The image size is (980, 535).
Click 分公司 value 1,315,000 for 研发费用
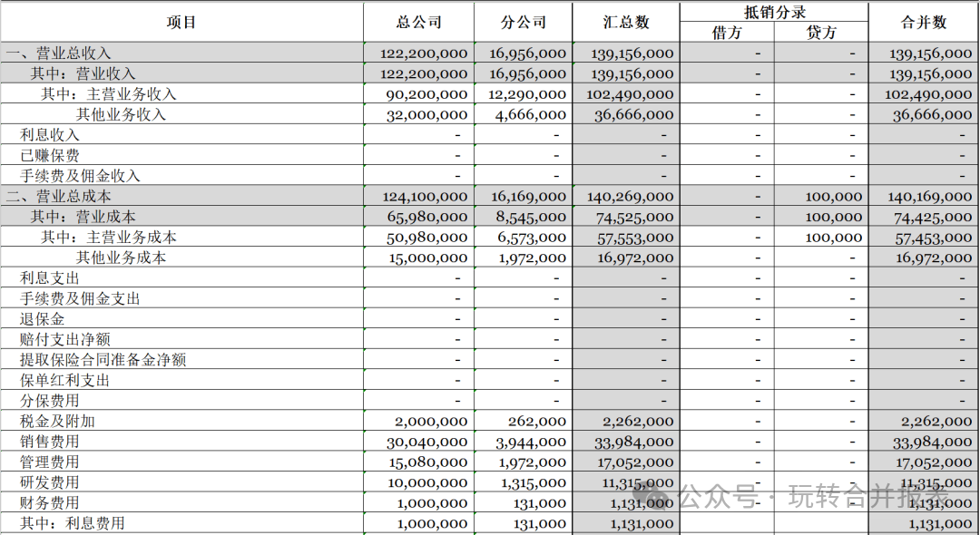coord(534,482)
